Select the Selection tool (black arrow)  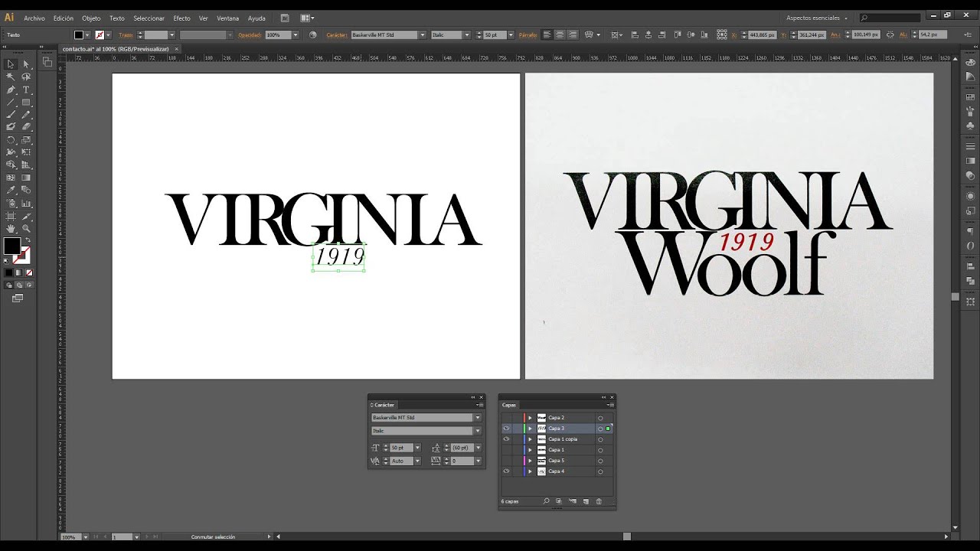tap(11, 64)
